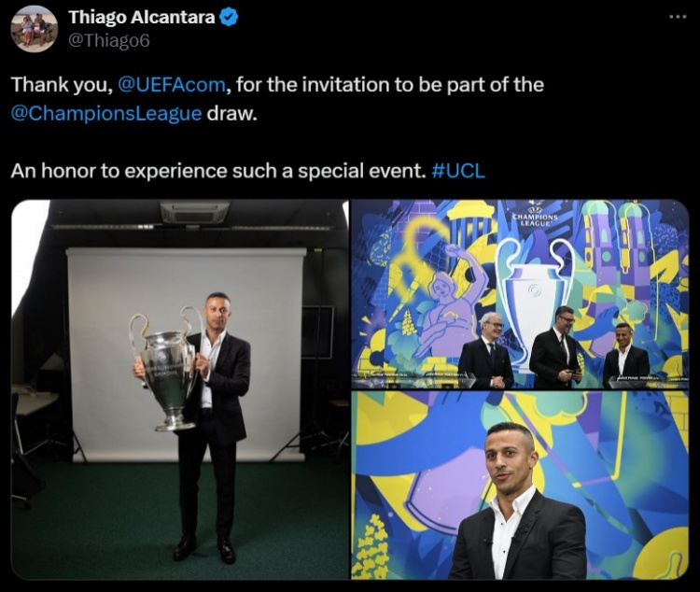Click the #UCL hashtag
Screen dimensions: 700x592
(459, 171)
